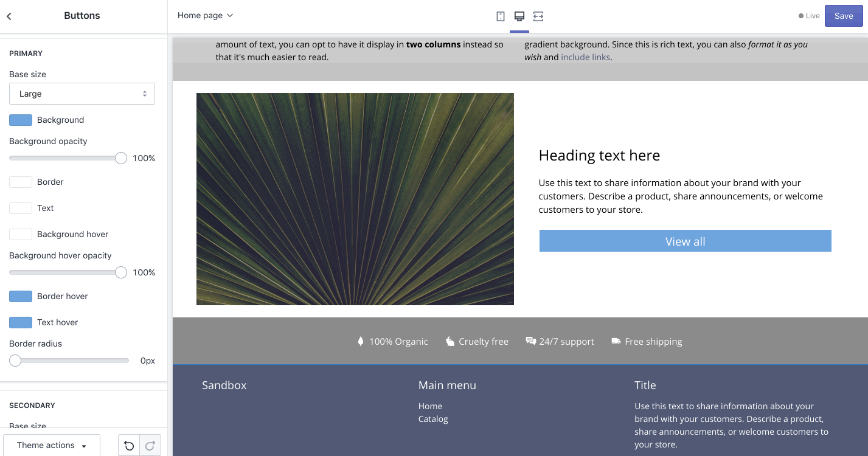Click the 24/7 support chat icon
The height and width of the screenshot is (456, 868).
tap(530, 342)
